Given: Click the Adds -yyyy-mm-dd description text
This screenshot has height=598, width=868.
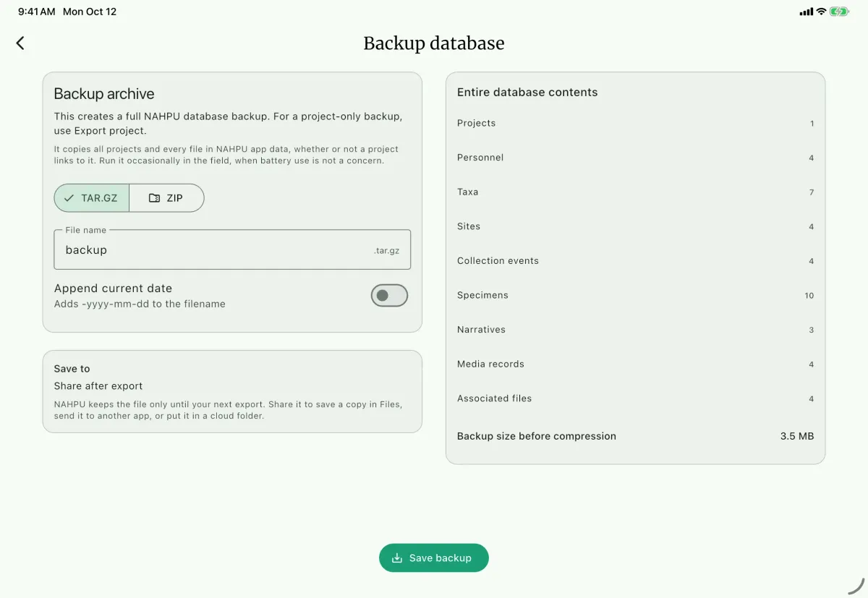Looking at the screenshot, I should pyautogui.click(x=140, y=304).
